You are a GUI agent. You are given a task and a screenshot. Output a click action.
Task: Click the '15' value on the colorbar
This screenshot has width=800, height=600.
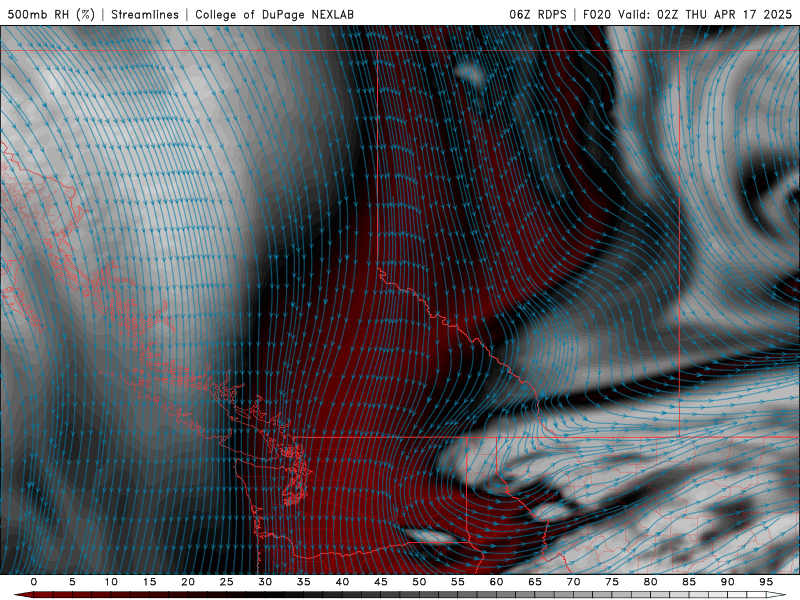(x=149, y=582)
